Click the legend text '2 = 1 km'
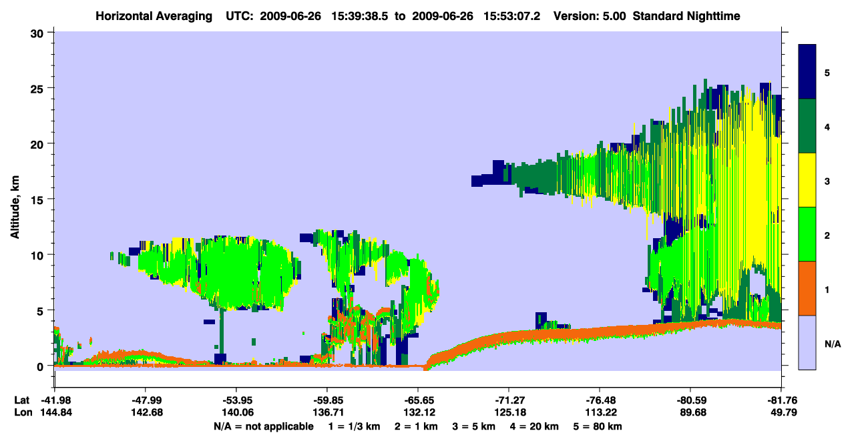The image size is (868, 445). tap(415, 426)
